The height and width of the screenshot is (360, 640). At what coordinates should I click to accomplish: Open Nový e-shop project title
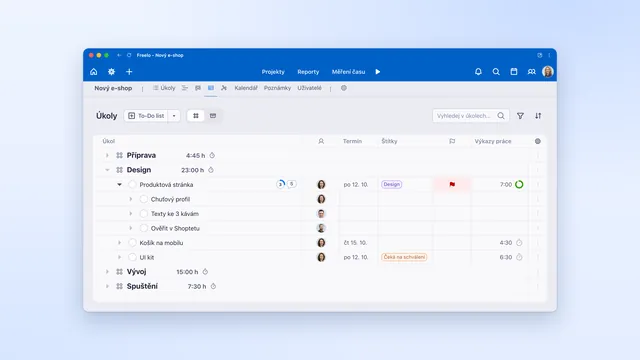[113, 88]
